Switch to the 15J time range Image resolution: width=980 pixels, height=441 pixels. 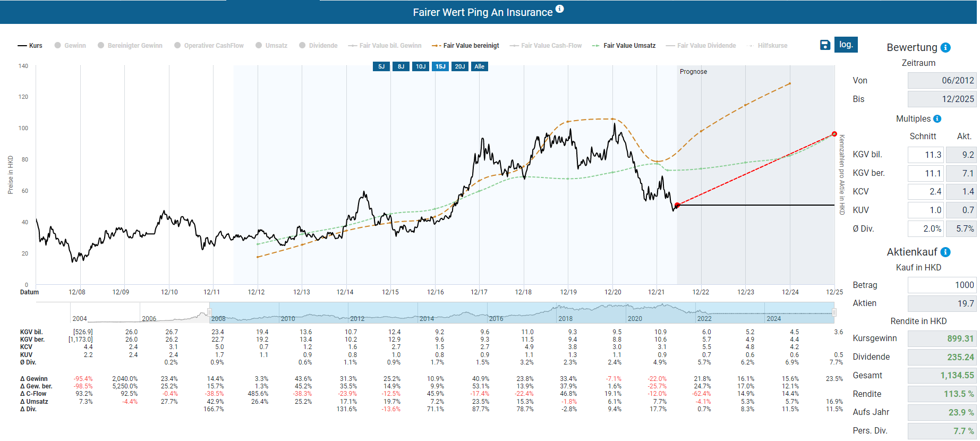coord(440,66)
